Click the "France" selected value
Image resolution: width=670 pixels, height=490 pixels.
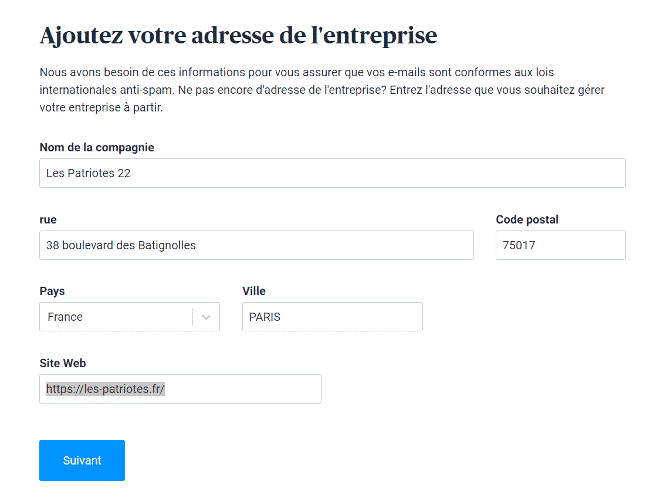65,317
